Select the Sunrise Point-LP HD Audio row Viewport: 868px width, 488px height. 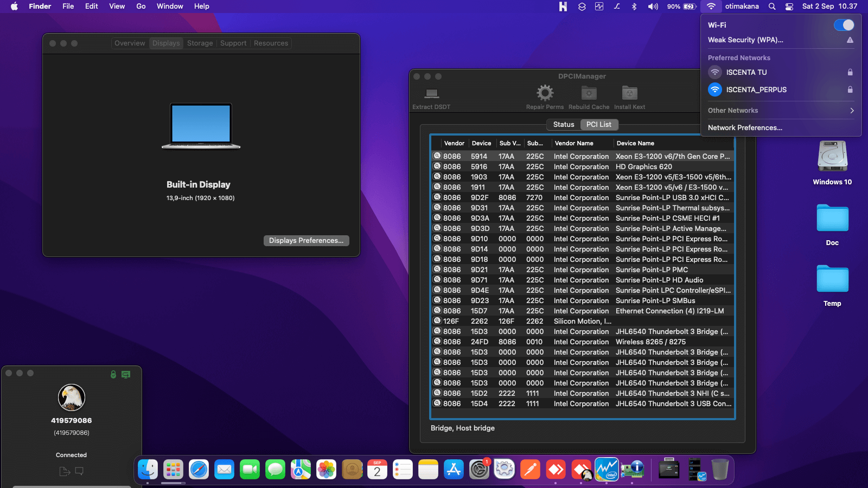(x=583, y=280)
